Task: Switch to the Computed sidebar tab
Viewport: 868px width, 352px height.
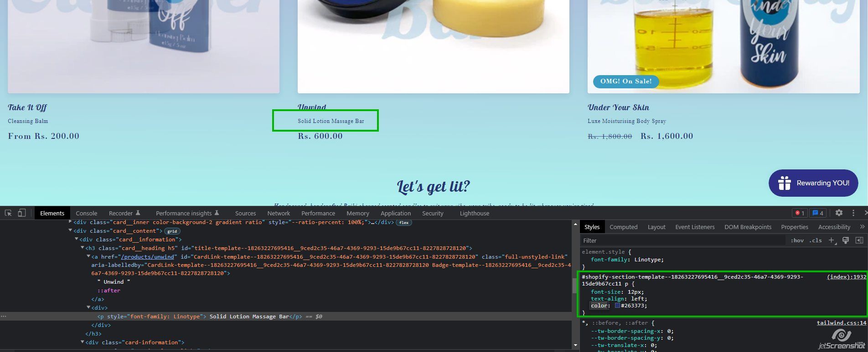Action: coord(624,227)
